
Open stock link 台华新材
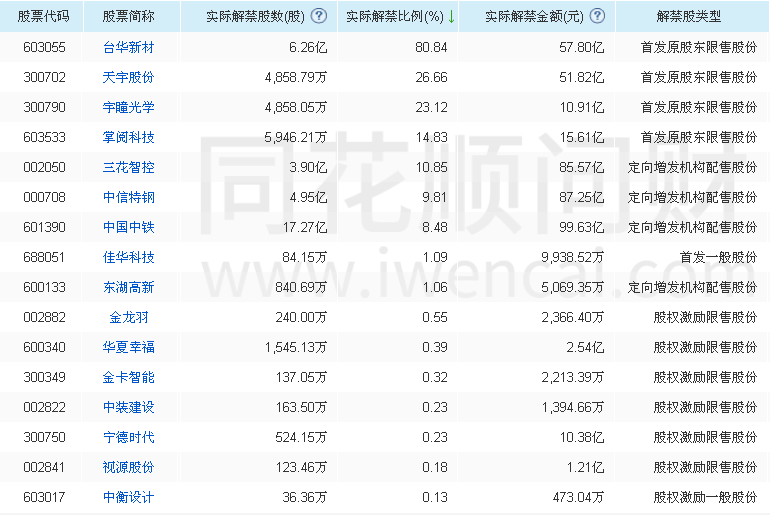pyautogui.click(x=129, y=47)
